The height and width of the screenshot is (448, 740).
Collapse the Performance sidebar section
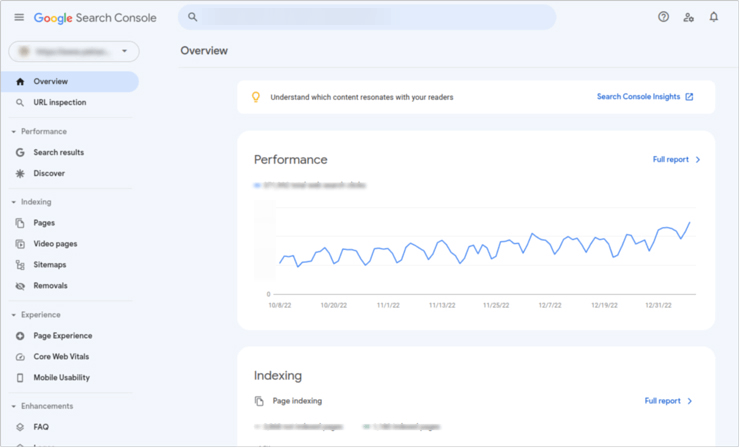coord(14,132)
